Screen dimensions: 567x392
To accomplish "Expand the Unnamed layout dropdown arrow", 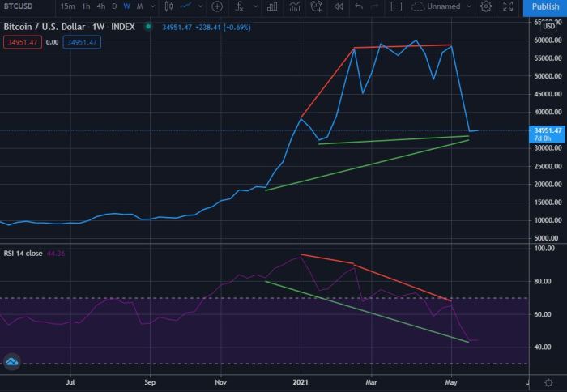I will 469,6.
